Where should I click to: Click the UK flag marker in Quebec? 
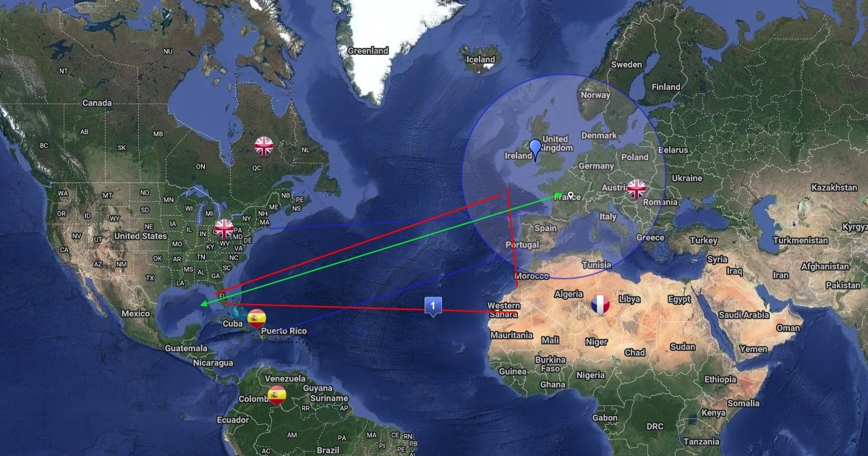264,146
